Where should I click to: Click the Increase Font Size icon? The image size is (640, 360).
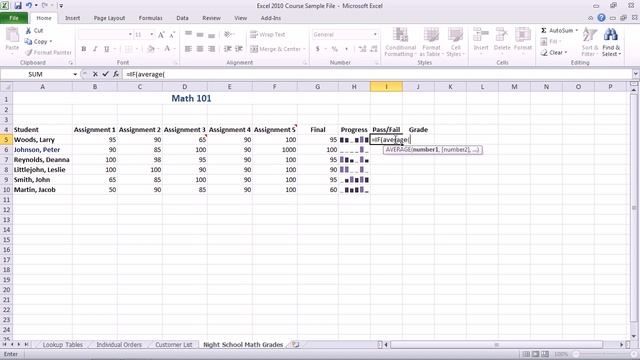(161, 35)
